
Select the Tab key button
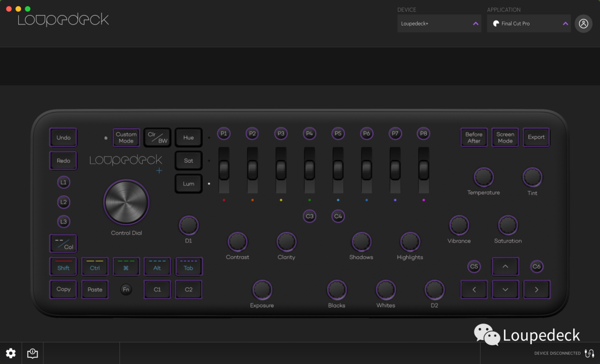coord(188,266)
